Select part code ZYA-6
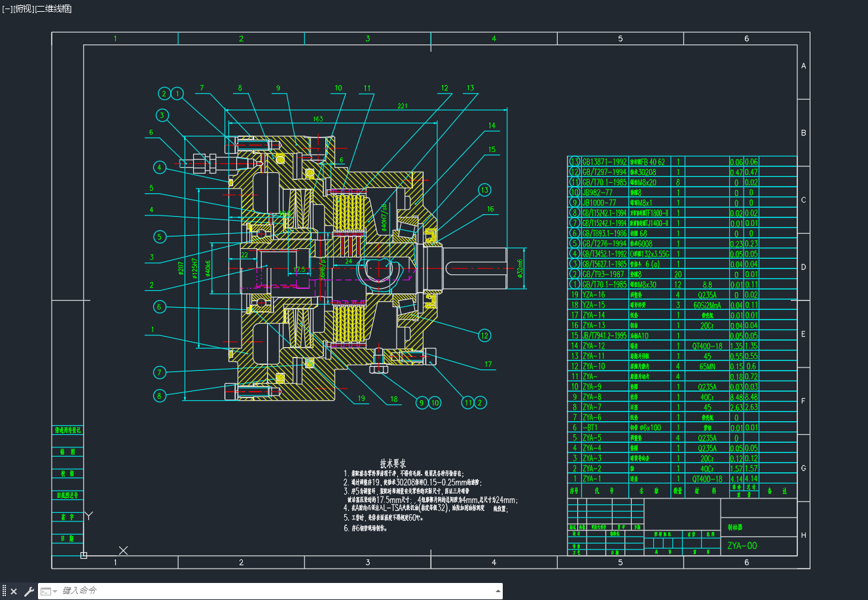 [592, 418]
